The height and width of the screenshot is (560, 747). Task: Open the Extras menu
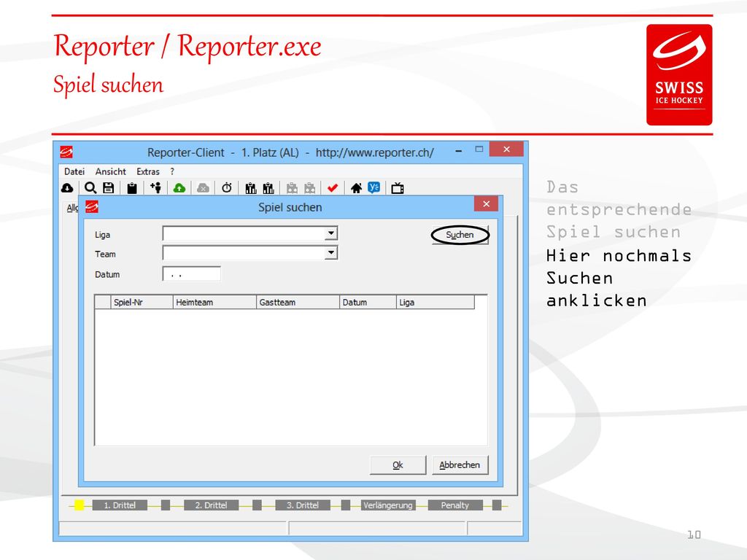click(147, 171)
